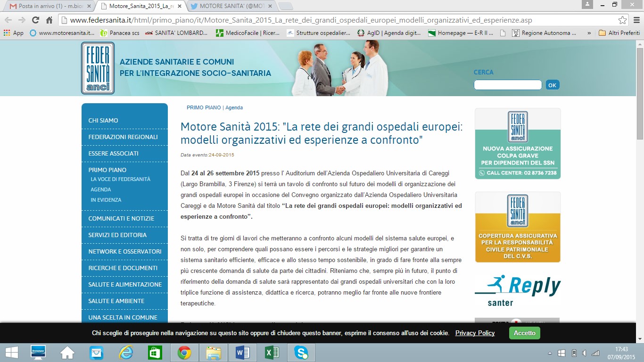Screen dimensions: 644x362
Task: Launch Internet Explorer from taskbar
Action: [x=126, y=353]
